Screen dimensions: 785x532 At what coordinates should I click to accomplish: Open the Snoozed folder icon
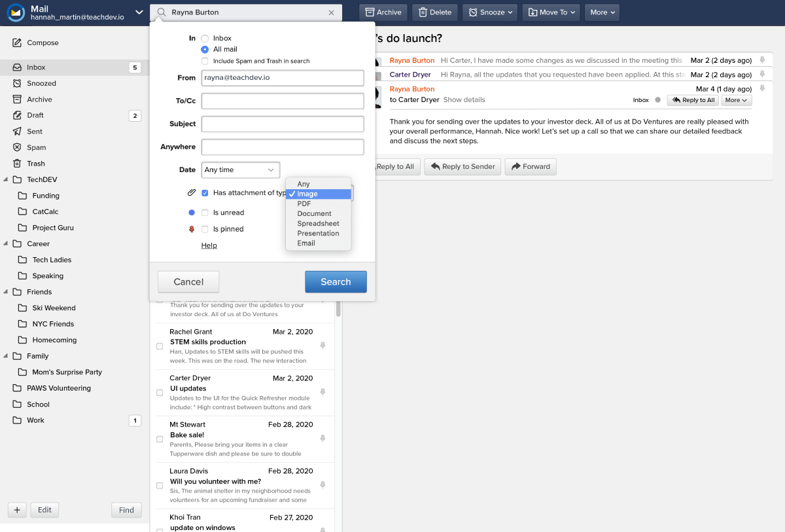[x=18, y=84]
